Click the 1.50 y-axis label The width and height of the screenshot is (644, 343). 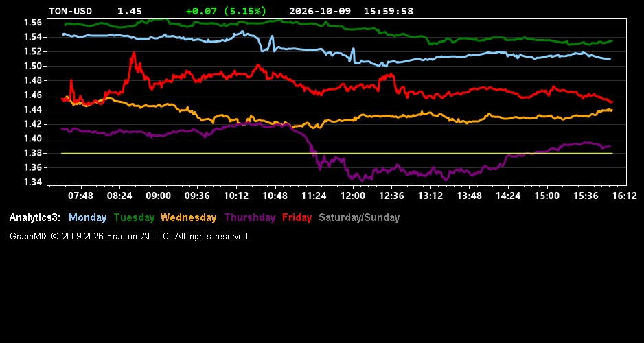[x=33, y=66]
